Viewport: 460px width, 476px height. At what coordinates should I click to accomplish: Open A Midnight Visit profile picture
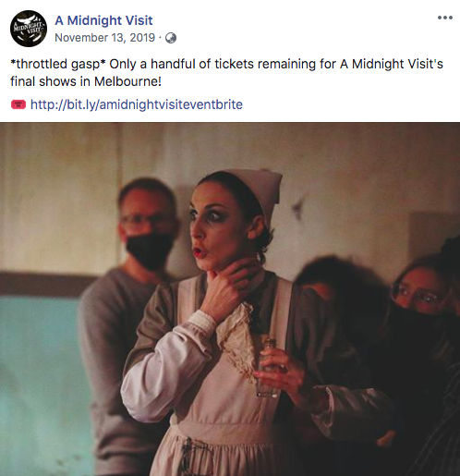pos(29,29)
